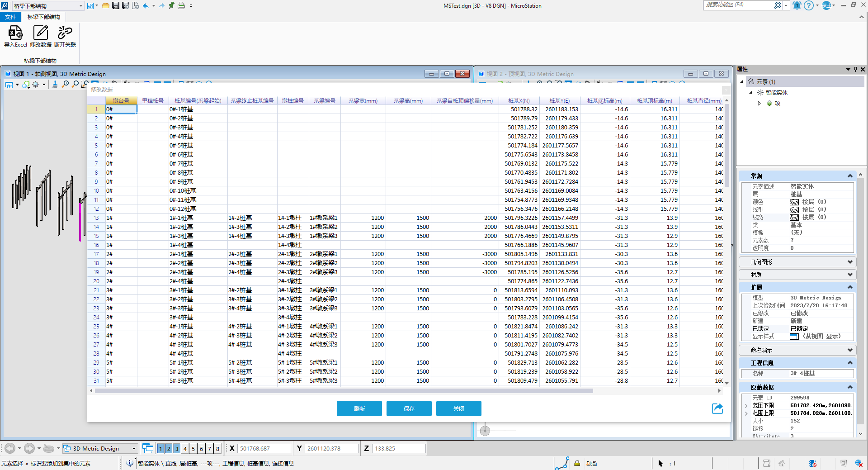Toggle view 1 button on

pyautogui.click(x=160, y=448)
